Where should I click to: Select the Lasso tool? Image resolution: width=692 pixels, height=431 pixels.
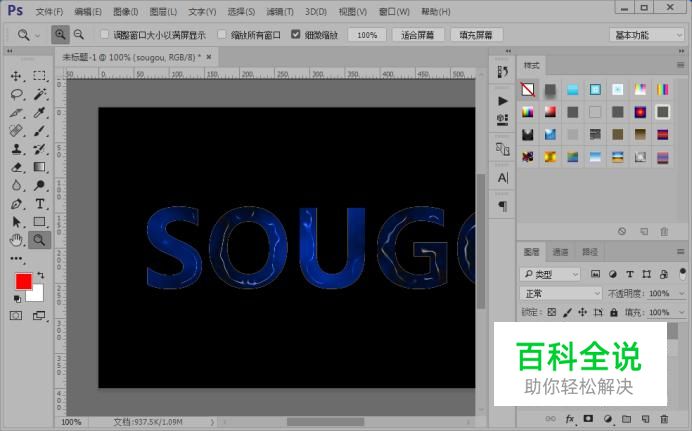tap(16, 94)
